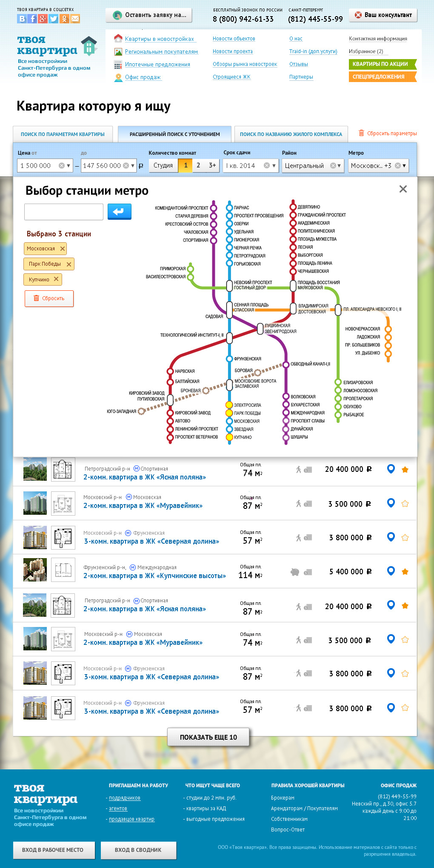Click Ваш консультант button
Screen dimensions: 434x868
383,15
